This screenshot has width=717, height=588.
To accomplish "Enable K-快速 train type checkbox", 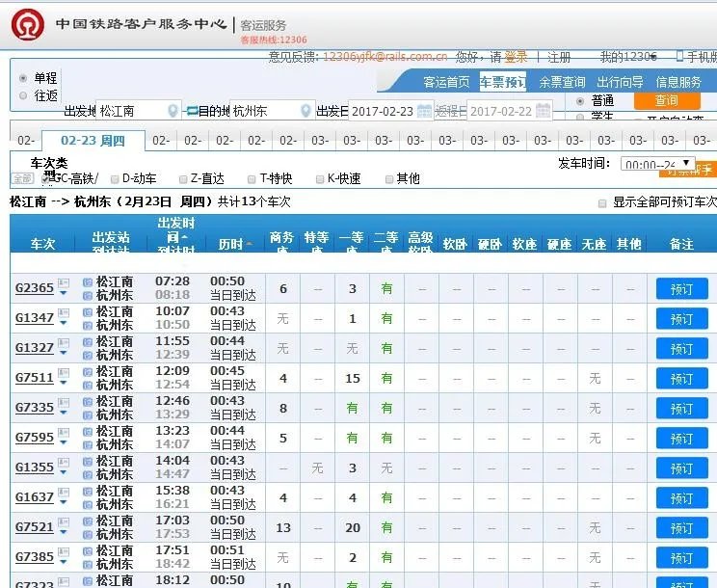I will [320, 178].
